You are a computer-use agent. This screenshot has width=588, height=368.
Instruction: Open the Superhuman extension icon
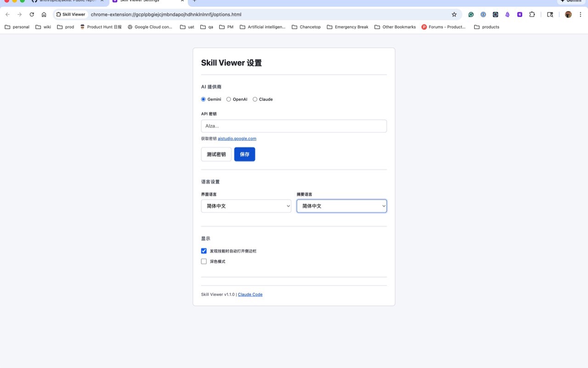[520, 14]
